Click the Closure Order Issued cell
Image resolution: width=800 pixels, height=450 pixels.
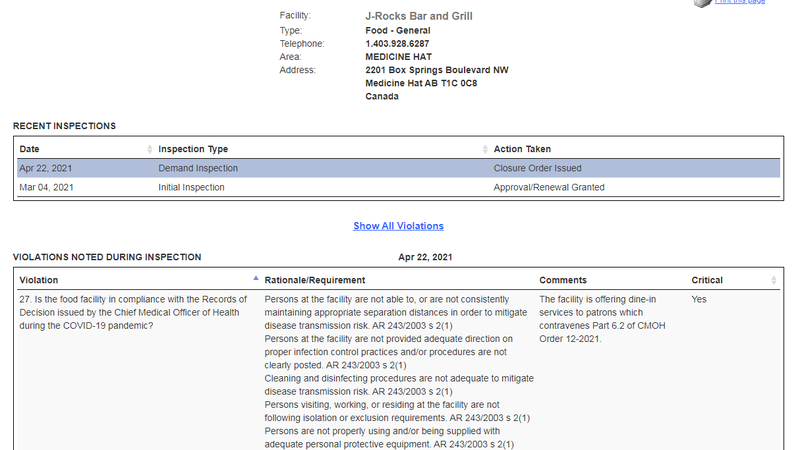[x=537, y=168]
